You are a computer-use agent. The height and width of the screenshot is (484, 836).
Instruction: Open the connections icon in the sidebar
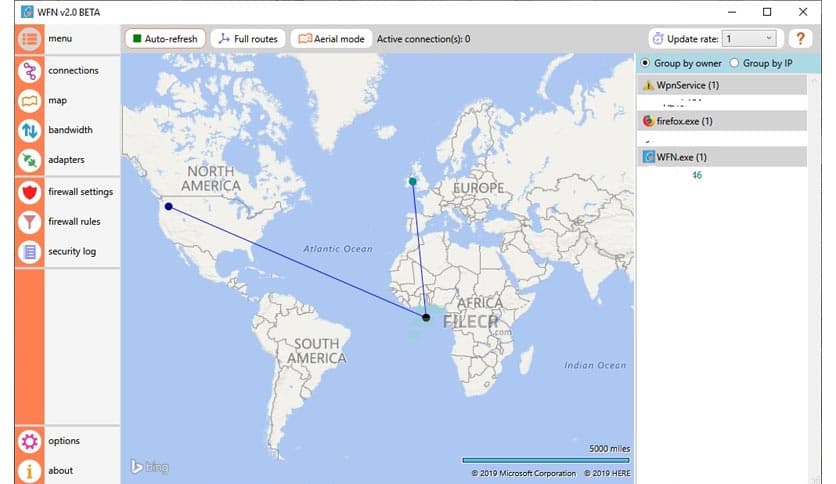pyautogui.click(x=29, y=71)
